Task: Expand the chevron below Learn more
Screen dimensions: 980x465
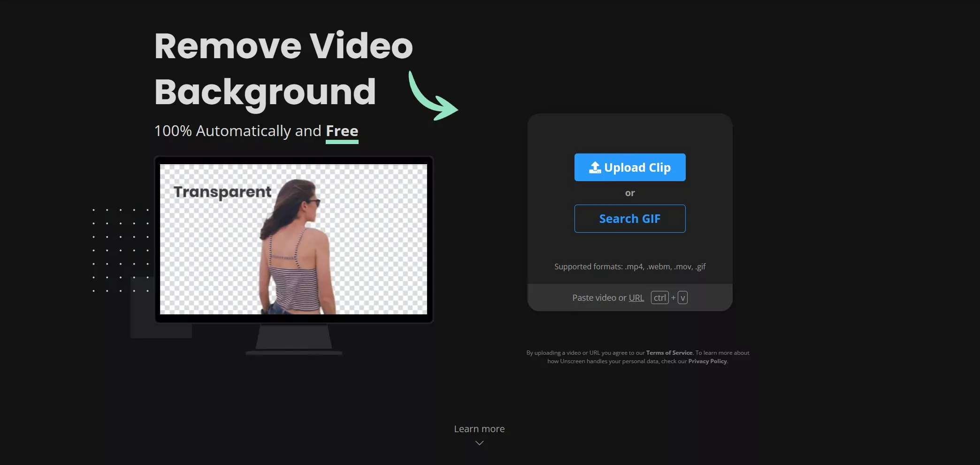Action: [x=479, y=443]
